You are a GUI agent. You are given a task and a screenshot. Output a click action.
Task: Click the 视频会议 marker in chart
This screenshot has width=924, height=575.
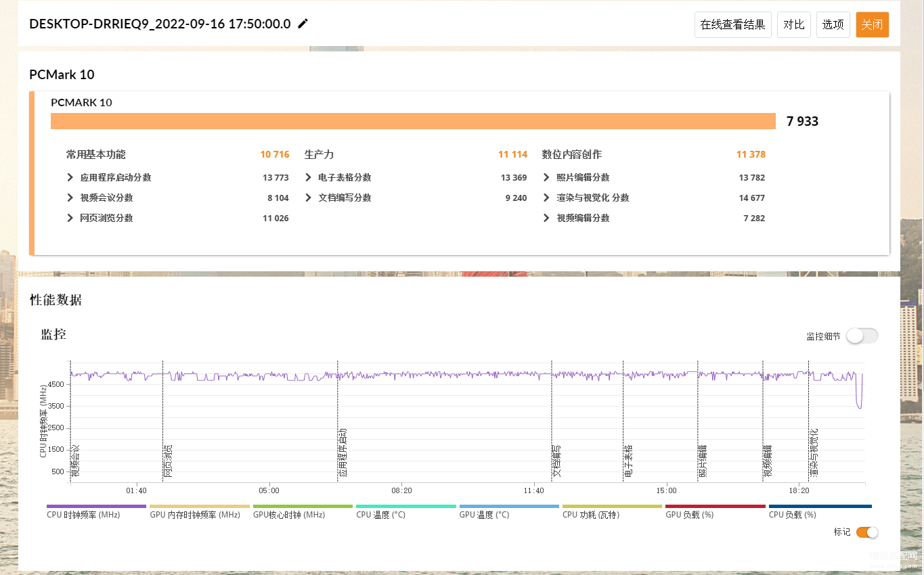(76, 461)
